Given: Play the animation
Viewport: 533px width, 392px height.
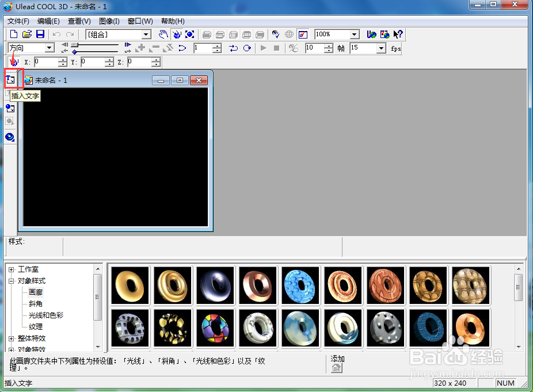Looking at the screenshot, I should tap(264, 48).
